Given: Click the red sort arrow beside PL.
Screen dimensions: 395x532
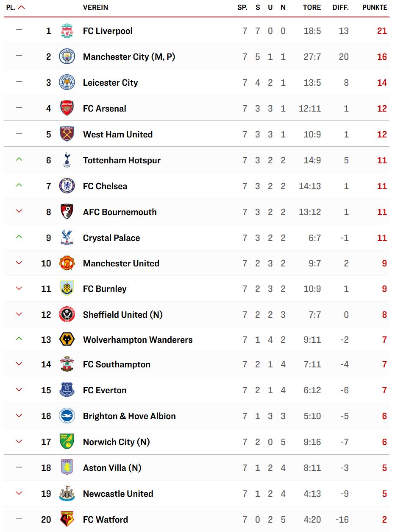Looking at the screenshot, I should pyautogui.click(x=22, y=7).
